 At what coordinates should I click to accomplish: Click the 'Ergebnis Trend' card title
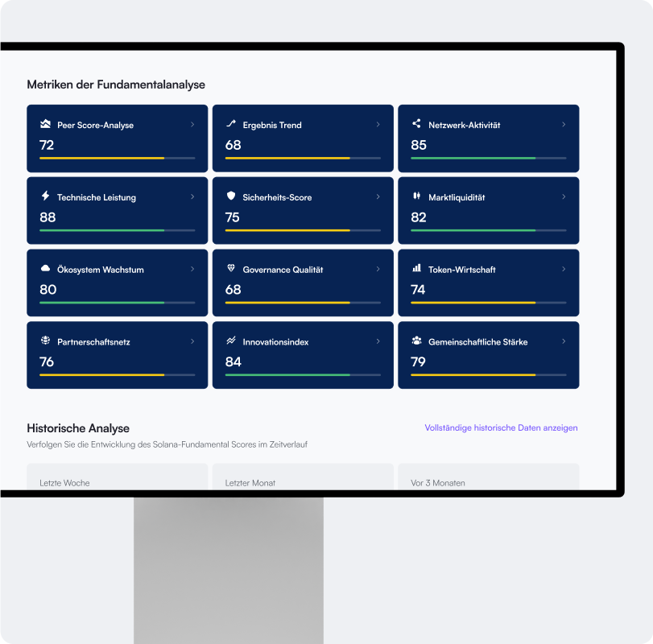click(272, 126)
